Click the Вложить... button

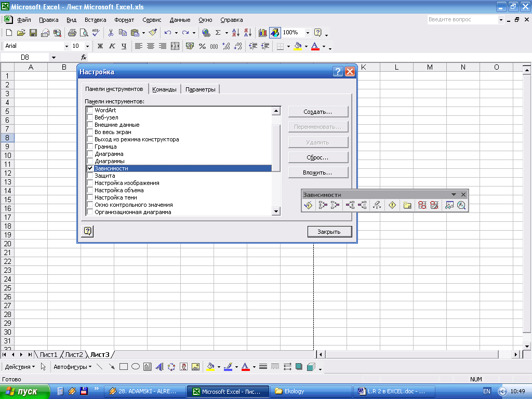point(318,172)
